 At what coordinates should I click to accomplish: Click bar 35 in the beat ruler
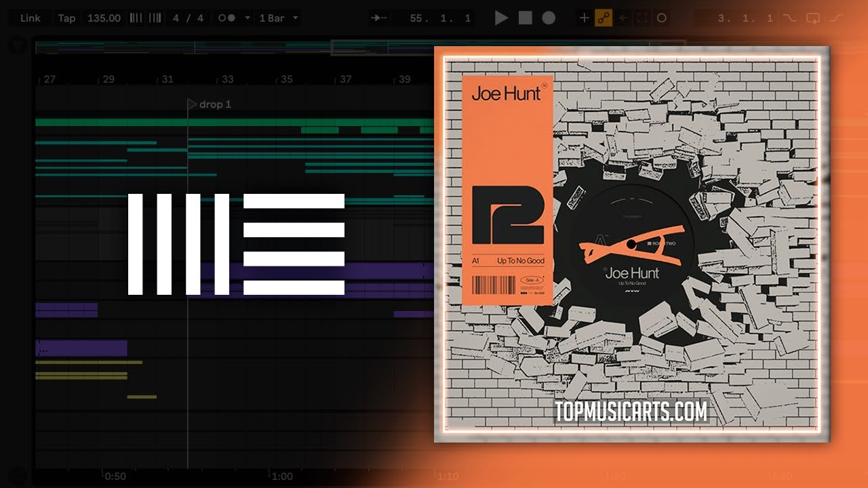(x=286, y=79)
